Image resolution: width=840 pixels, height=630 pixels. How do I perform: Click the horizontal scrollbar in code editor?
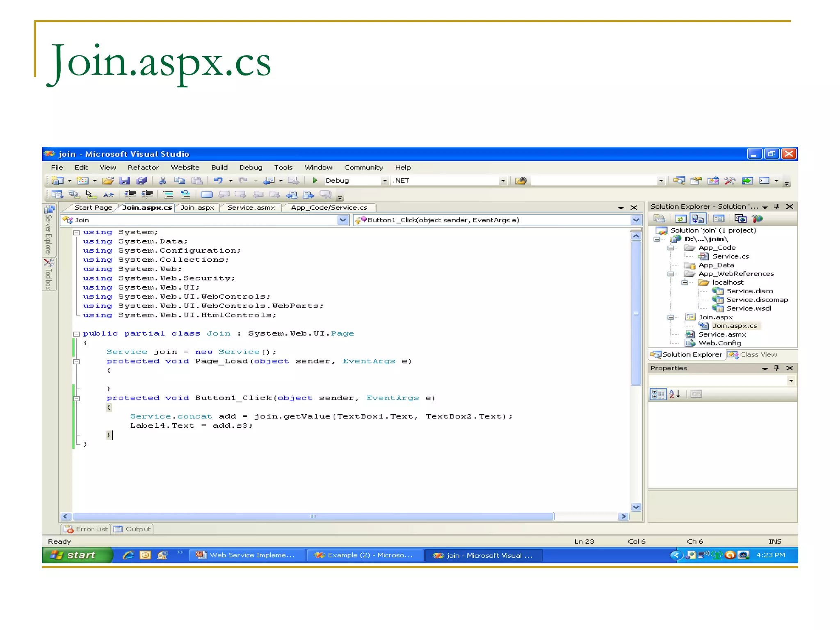click(313, 516)
